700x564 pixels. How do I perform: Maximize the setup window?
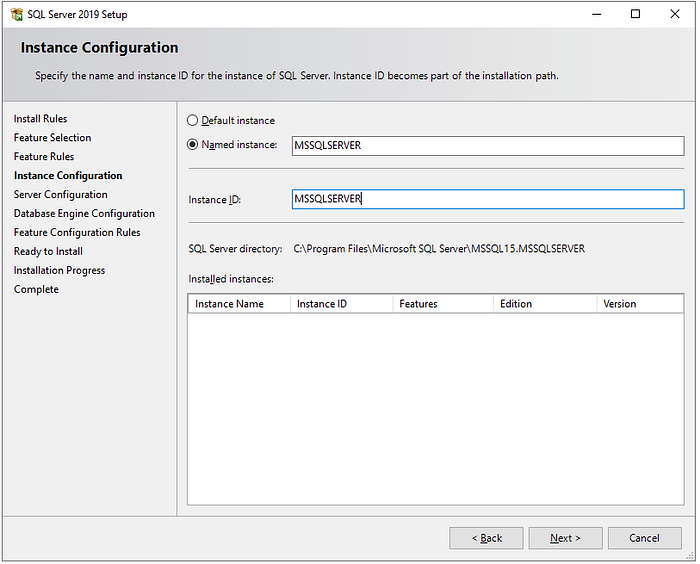coord(635,14)
